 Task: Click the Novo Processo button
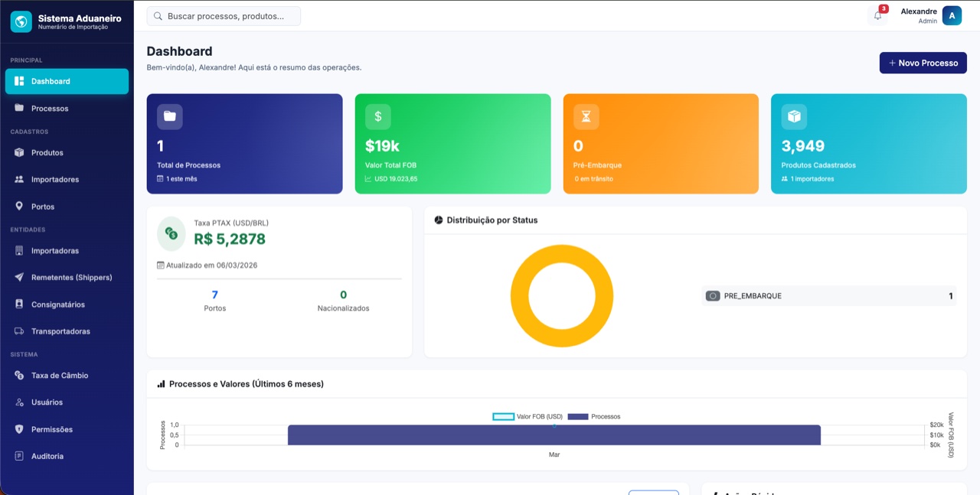point(923,63)
